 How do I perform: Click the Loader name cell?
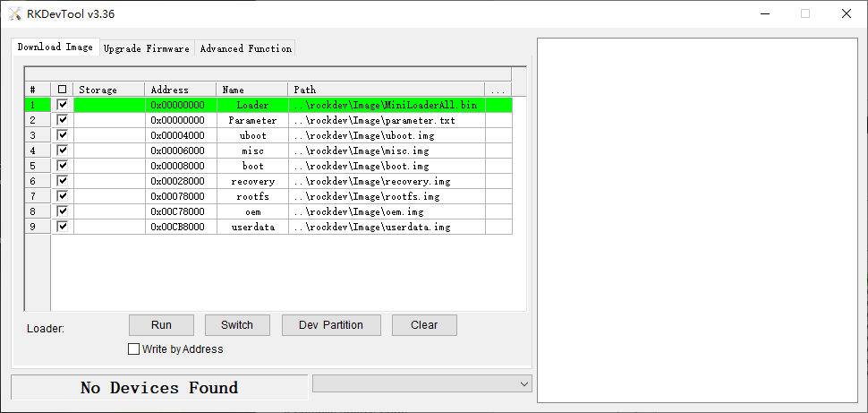(251, 105)
